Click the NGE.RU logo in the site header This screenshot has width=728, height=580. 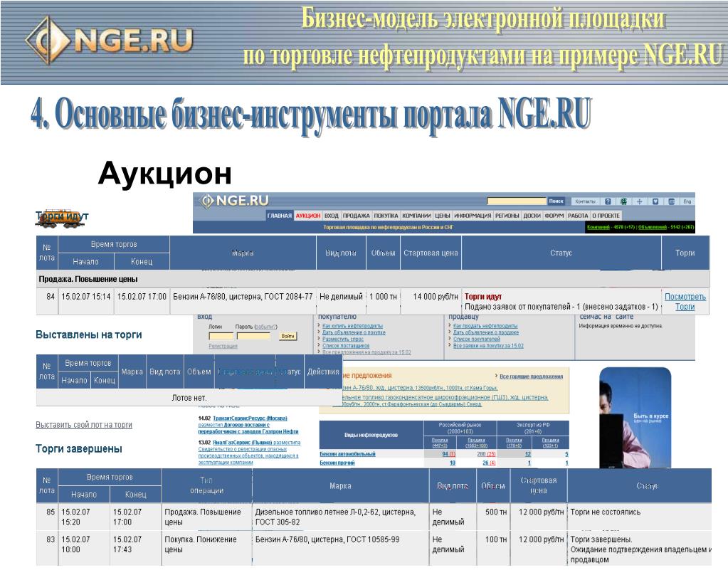pyautogui.click(x=234, y=201)
